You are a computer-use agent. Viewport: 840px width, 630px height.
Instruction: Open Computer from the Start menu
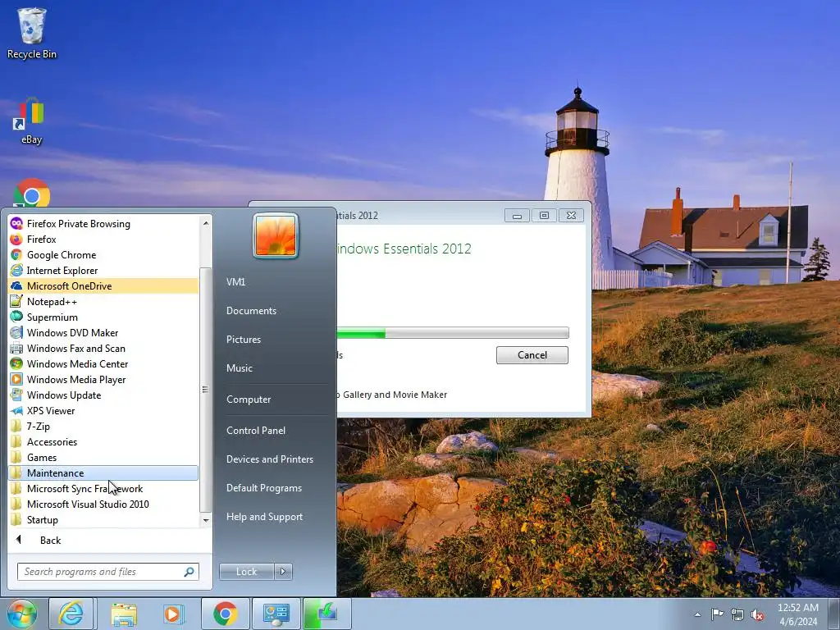pyautogui.click(x=249, y=399)
